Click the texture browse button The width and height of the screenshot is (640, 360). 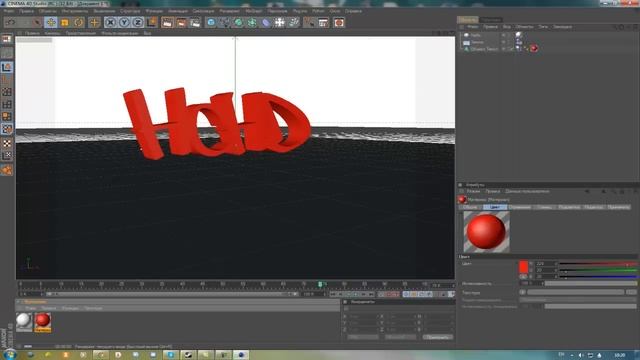tap(631, 292)
